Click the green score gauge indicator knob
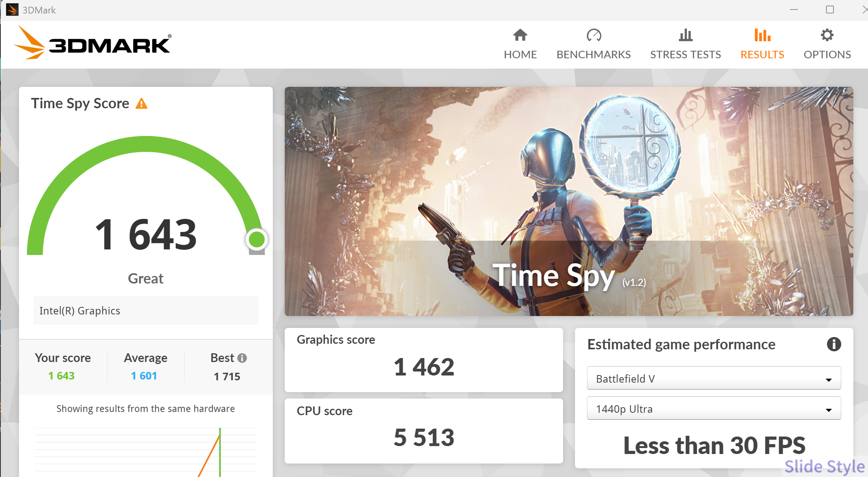The width and height of the screenshot is (868, 477). tap(257, 239)
